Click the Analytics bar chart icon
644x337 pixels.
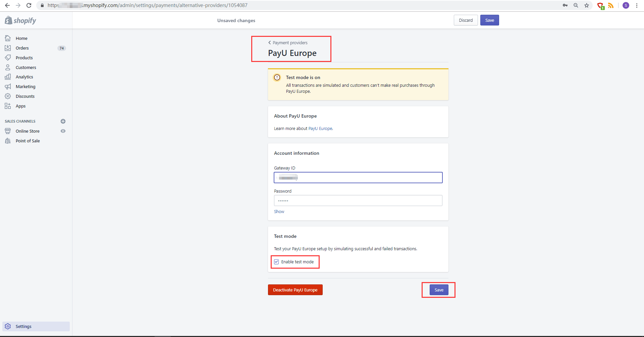[8, 77]
